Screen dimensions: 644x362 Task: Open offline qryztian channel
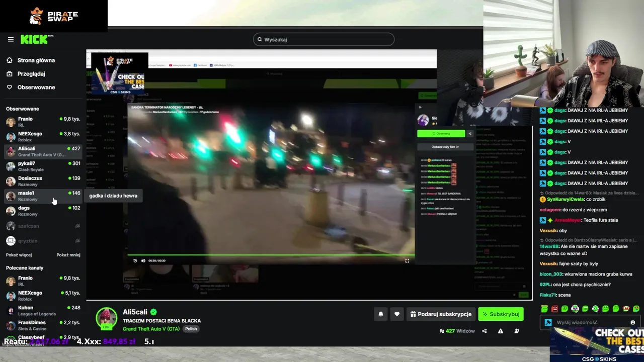[x=43, y=241]
